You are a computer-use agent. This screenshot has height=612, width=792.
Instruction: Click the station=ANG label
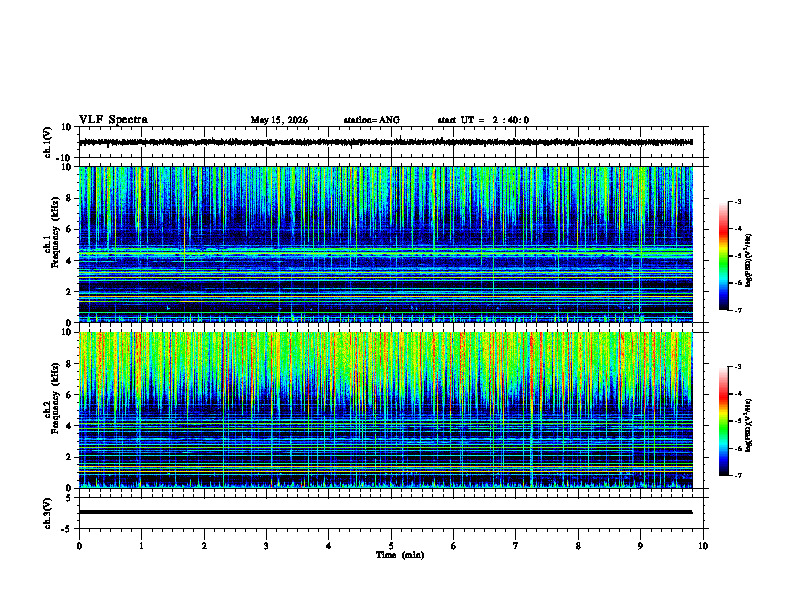pyautogui.click(x=371, y=120)
